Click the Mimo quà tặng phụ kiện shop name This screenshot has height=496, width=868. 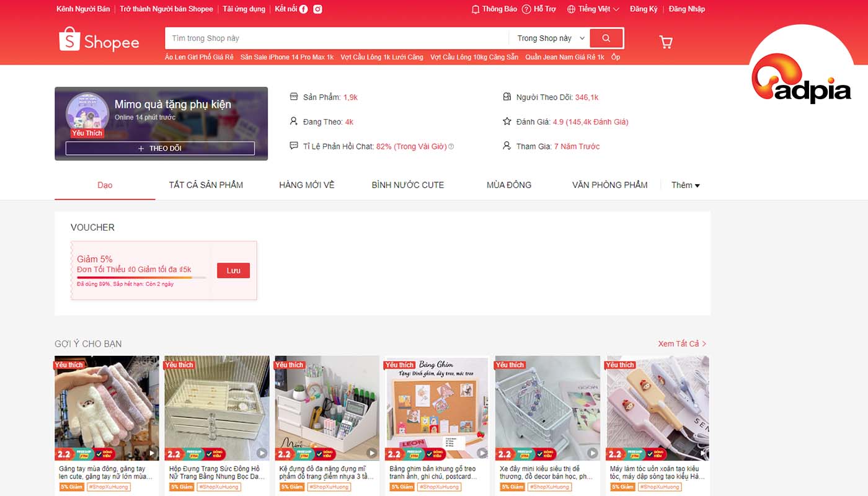pyautogui.click(x=173, y=104)
